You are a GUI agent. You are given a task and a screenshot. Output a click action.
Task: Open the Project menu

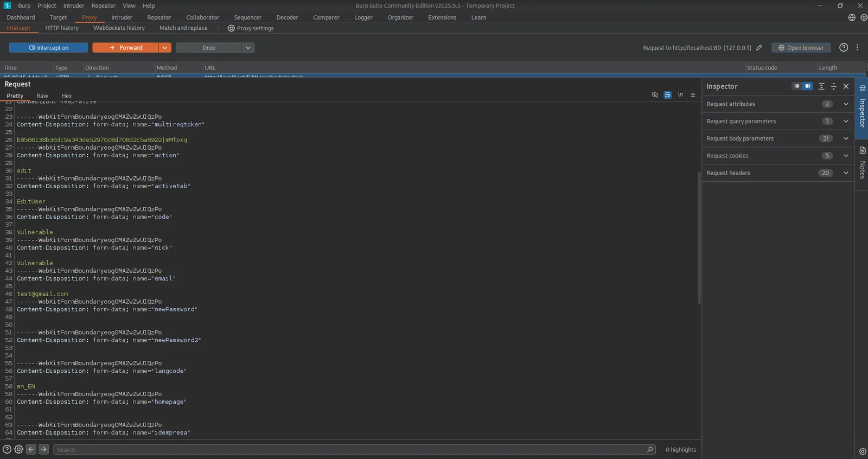[x=47, y=5]
